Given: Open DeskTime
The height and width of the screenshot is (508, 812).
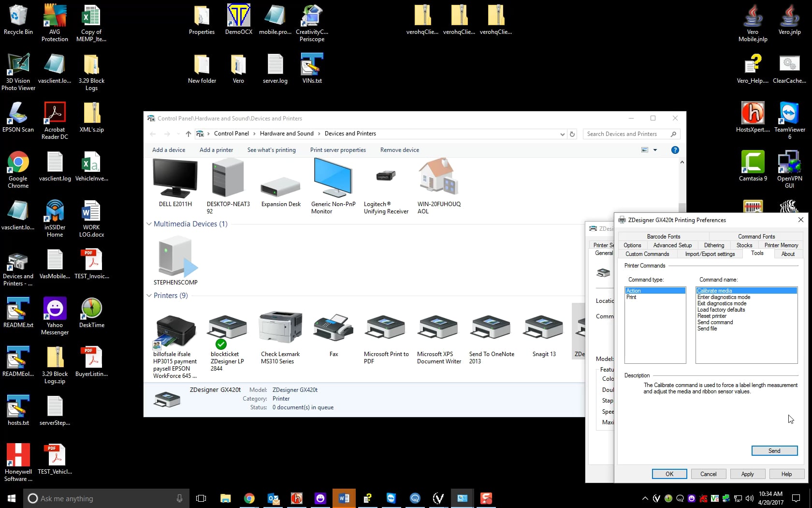Looking at the screenshot, I should (91, 310).
